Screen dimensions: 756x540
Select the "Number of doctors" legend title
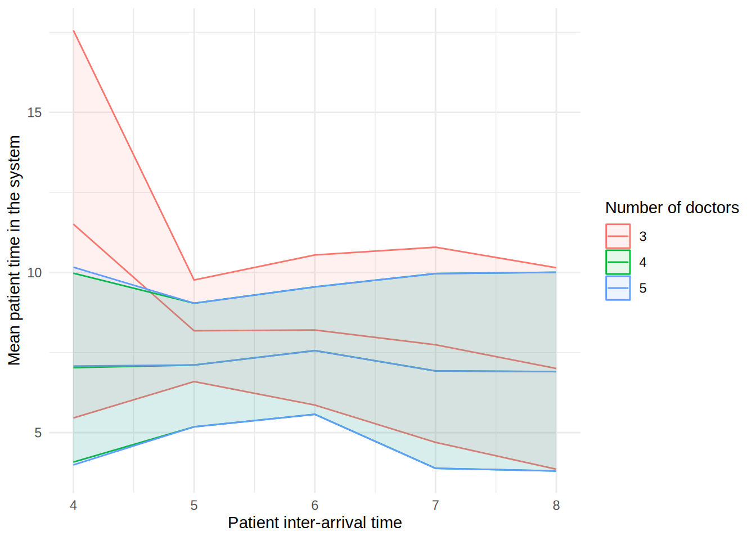click(672, 208)
